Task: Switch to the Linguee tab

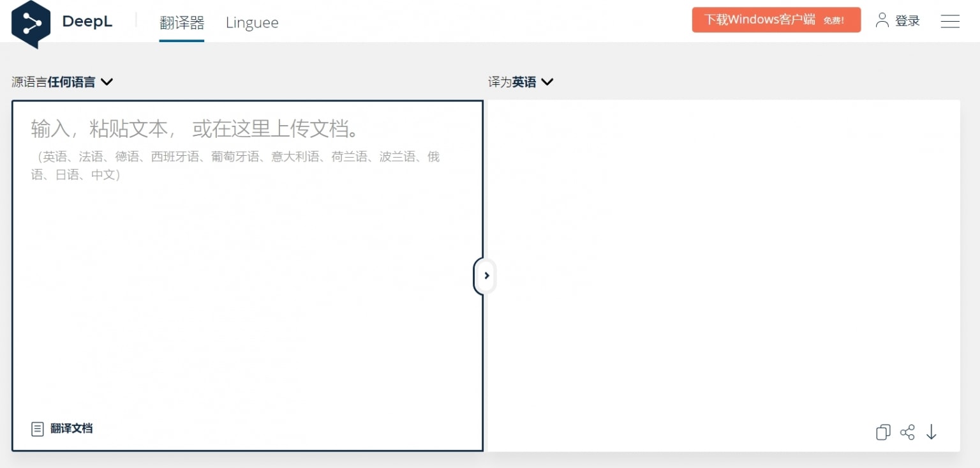Action: (252, 23)
